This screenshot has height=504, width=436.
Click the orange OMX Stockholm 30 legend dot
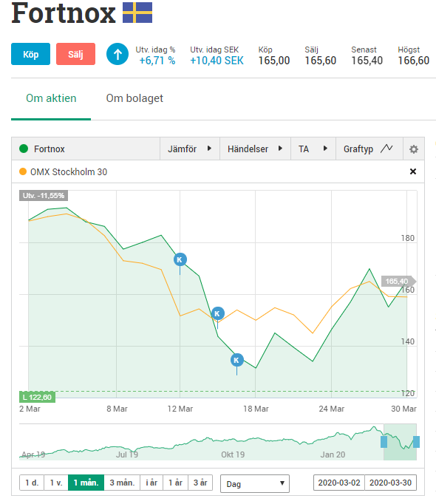[x=23, y=171]
